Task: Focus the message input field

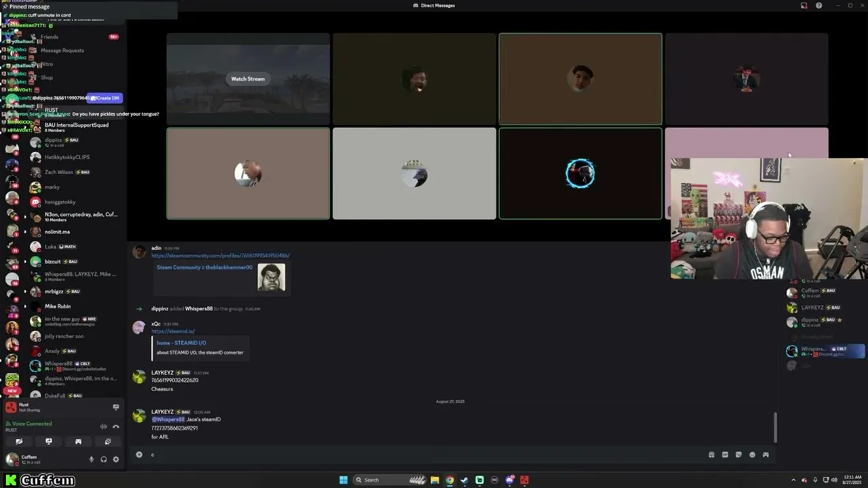Action: (x=420, y=454)
